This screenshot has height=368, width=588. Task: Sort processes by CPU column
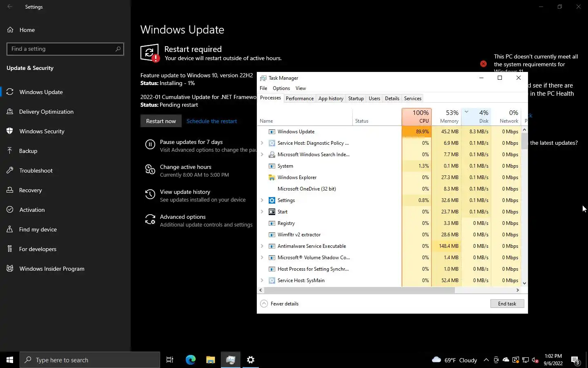pos(416,117)
